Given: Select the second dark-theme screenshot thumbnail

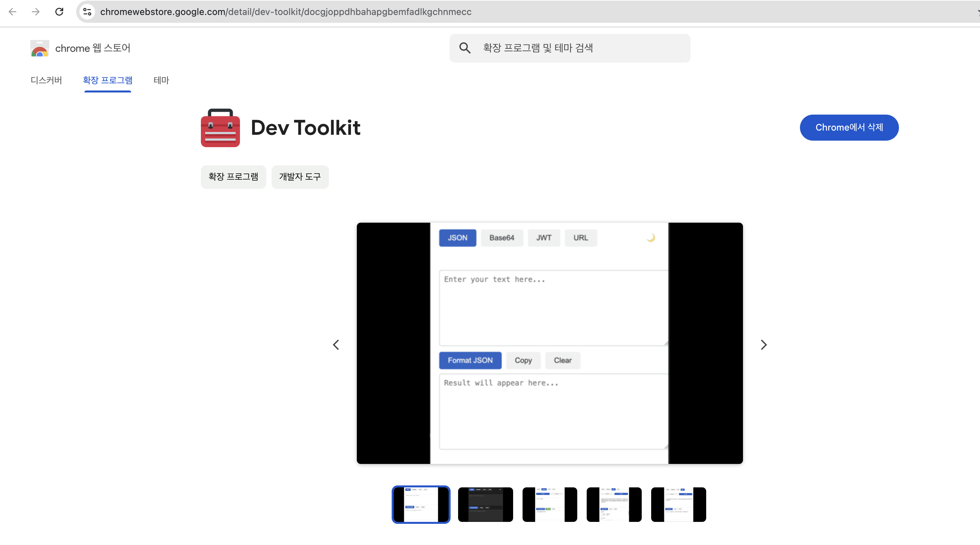Looking at the screenshot, I should tap(485, 504).
